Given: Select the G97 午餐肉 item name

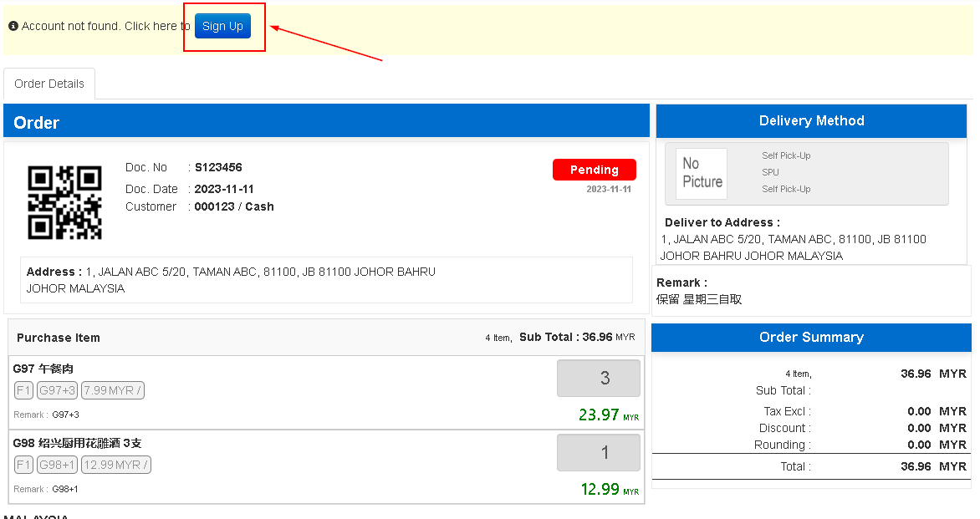Looking at the screenshot, I should (43, 369).
